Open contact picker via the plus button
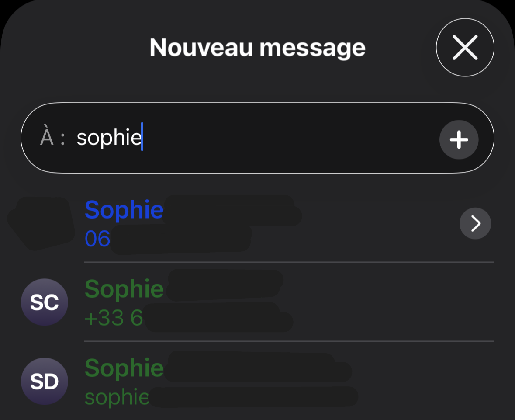Screen dimensions: 515x420 pyautogui.click(x=459, y=139)
